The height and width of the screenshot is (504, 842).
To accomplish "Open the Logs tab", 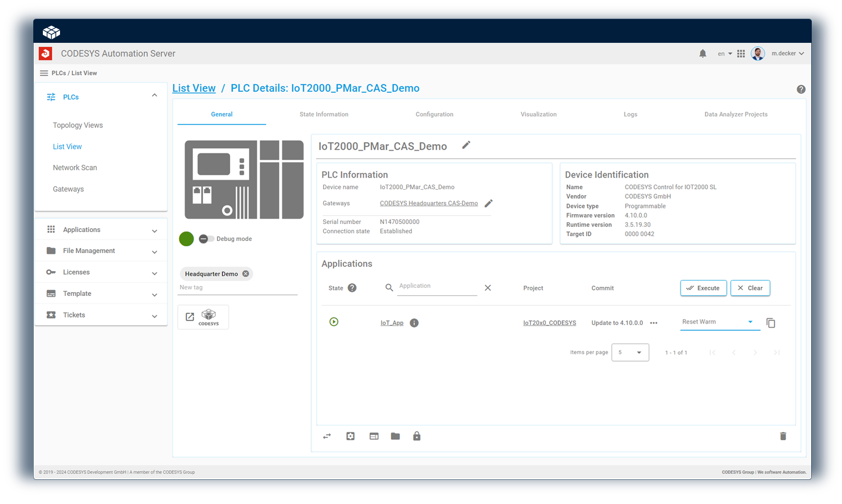I will pos(630,114).
